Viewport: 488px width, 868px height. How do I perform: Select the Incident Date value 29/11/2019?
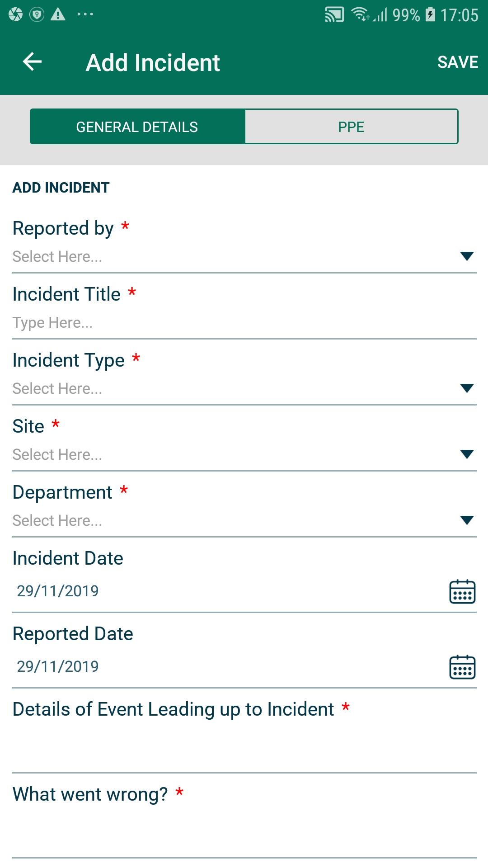pos(58,591)
